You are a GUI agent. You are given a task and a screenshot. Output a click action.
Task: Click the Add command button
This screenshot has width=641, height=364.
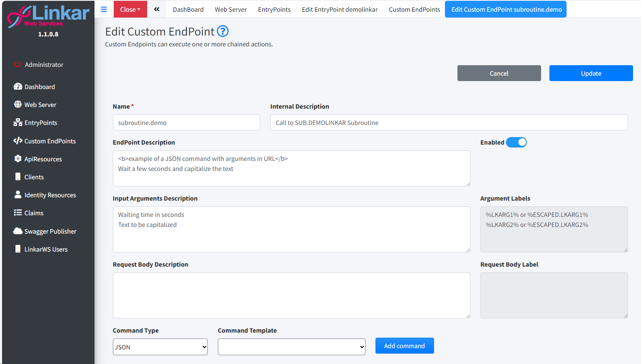[404, 346]
